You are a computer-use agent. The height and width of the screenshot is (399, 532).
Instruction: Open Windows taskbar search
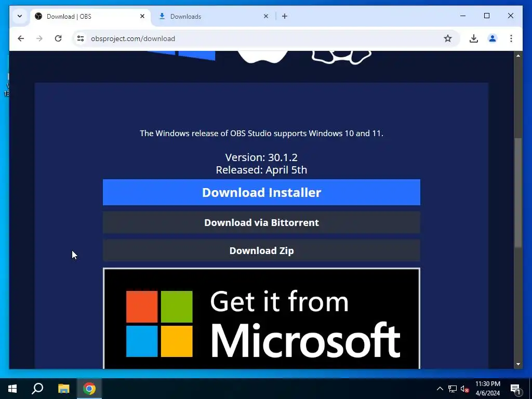click(37, 389)
